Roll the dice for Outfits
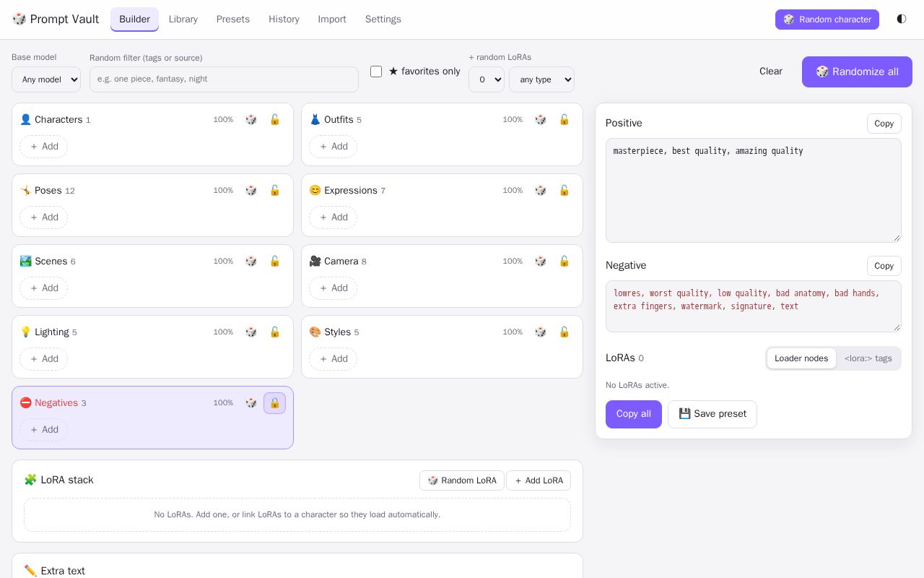The image size is (924, 578). coord(541,120)
